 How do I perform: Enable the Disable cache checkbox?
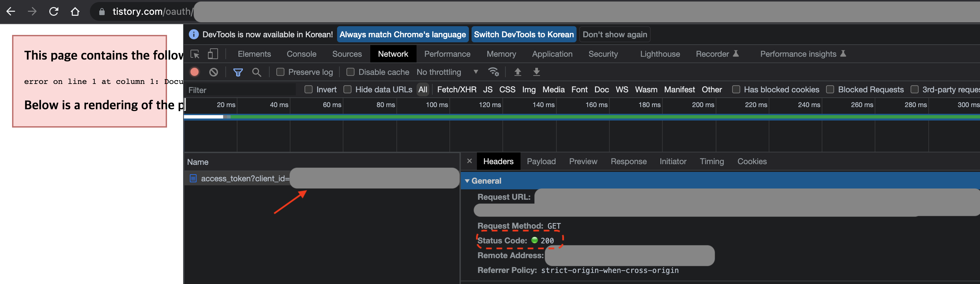pyautogui.click(x=350, y=72)
